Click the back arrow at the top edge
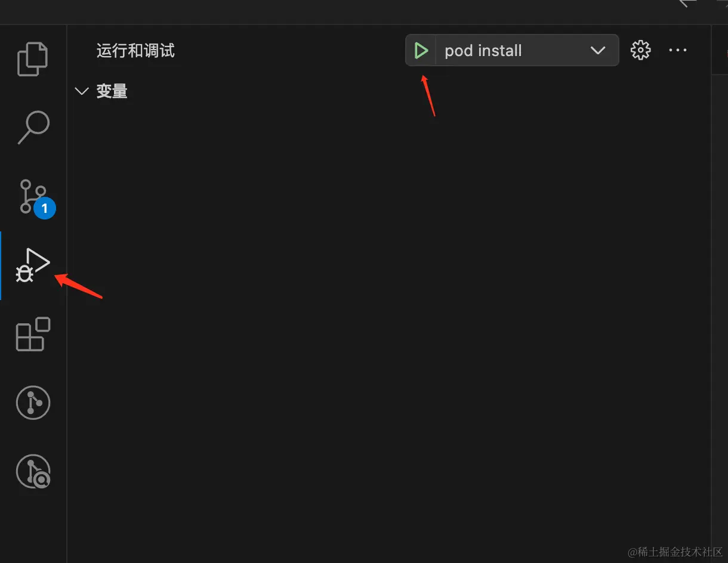The image size is (728, 563). coord(688,3)
